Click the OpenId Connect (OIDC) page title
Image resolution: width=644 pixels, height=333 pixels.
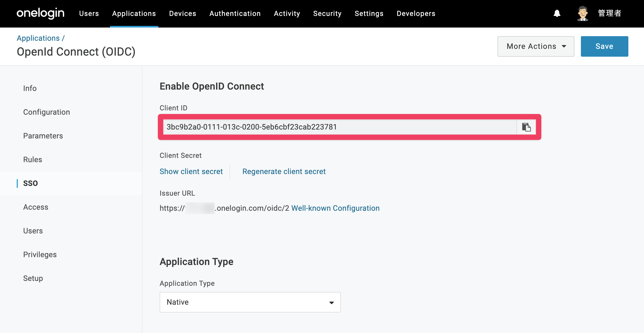coord(76,52)
